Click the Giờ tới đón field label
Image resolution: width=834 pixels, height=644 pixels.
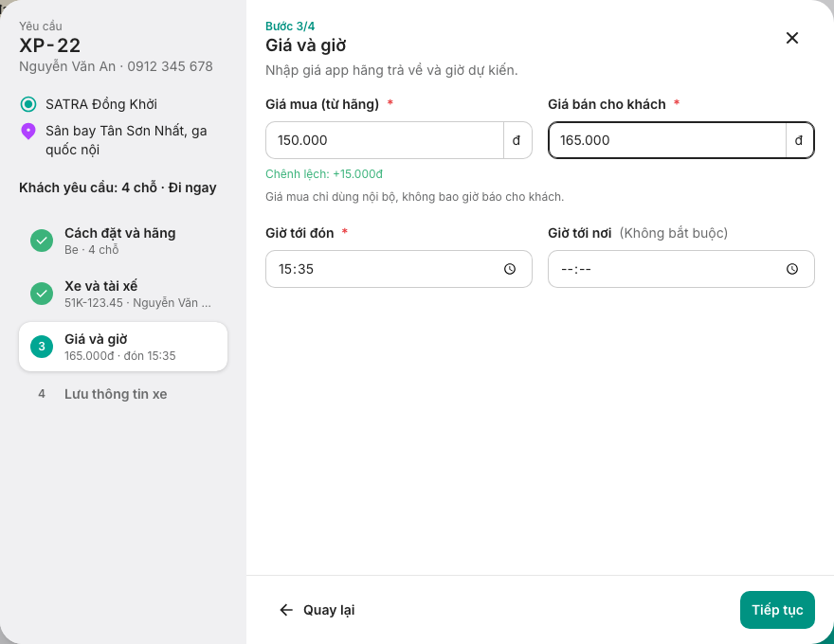(x=299, y=233)
